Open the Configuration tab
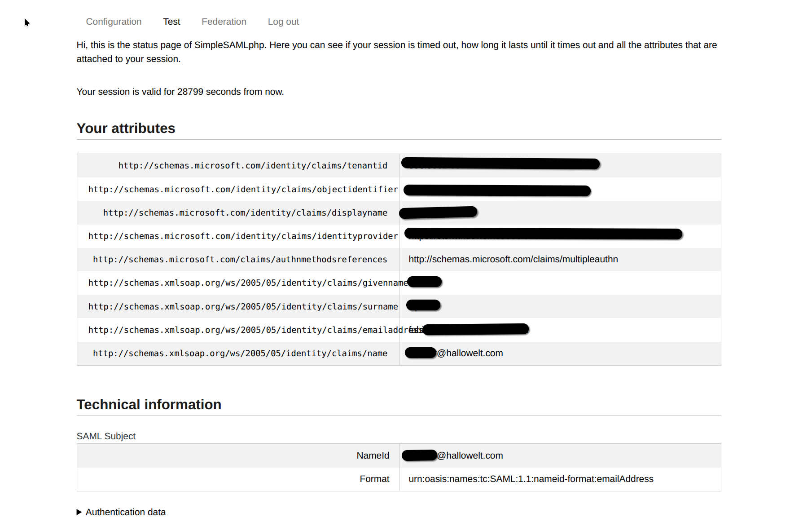The image size is (812, 517). pyautogui.click(x=114, y=22)
